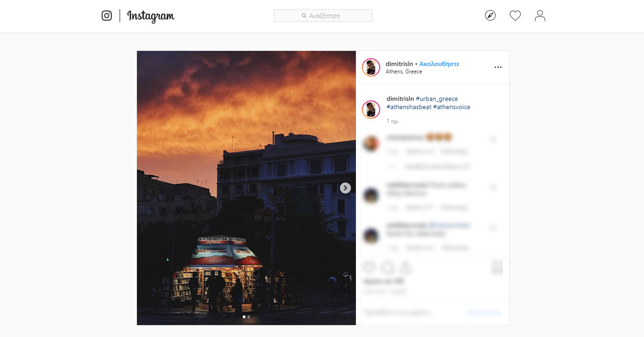
Task: Go to the profile person icon
Action: coord(540,16)
